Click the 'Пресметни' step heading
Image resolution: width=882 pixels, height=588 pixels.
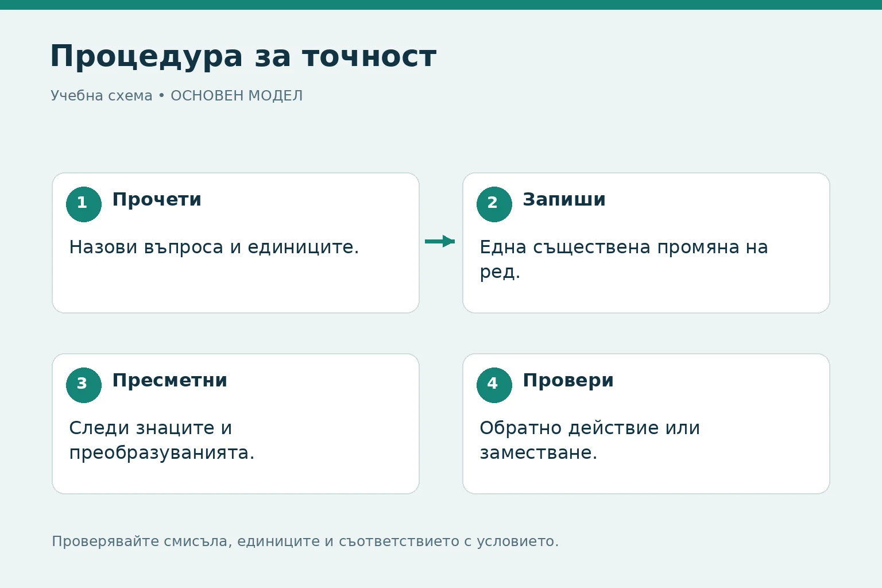(170, 380)
